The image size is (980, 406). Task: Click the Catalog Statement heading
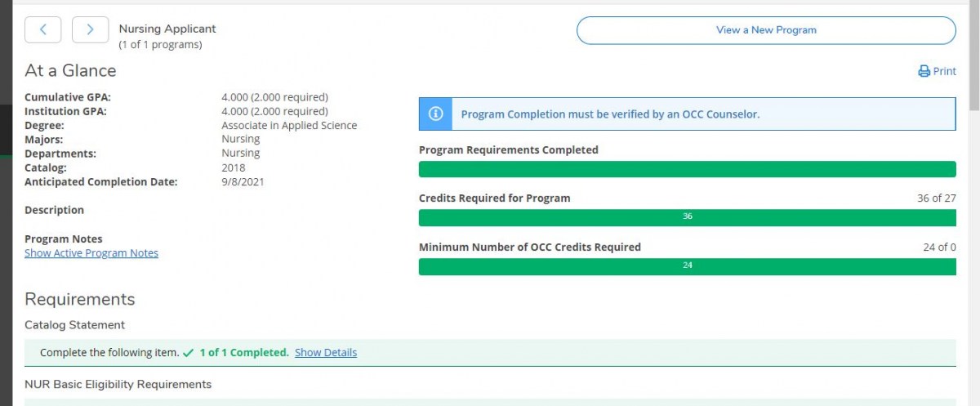75,325
